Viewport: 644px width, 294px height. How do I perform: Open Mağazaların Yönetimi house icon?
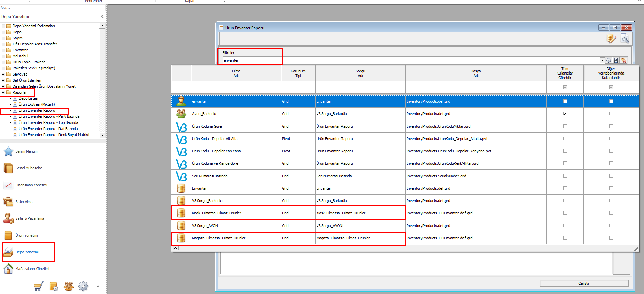(x=8, y=269)
